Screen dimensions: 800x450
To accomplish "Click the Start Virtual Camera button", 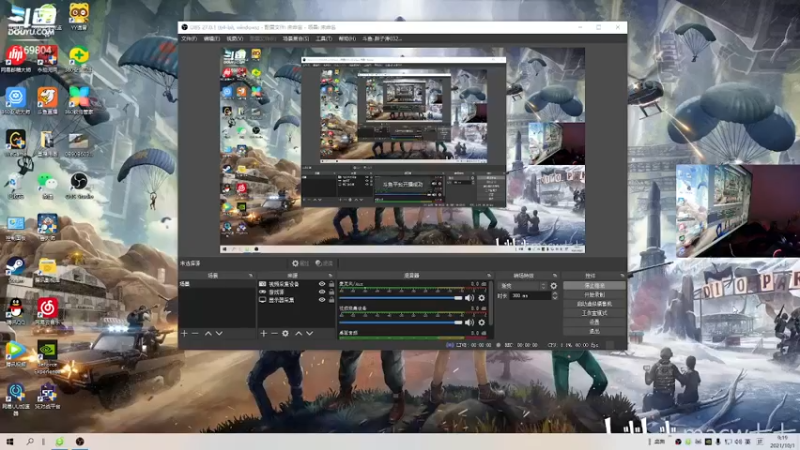I will pos(594,304).
